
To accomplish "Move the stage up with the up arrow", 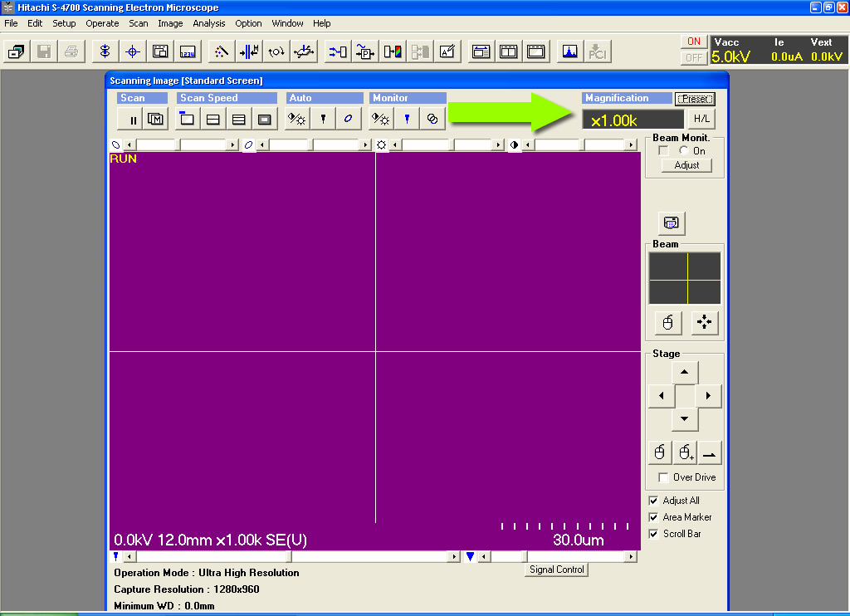I will 685,372.
